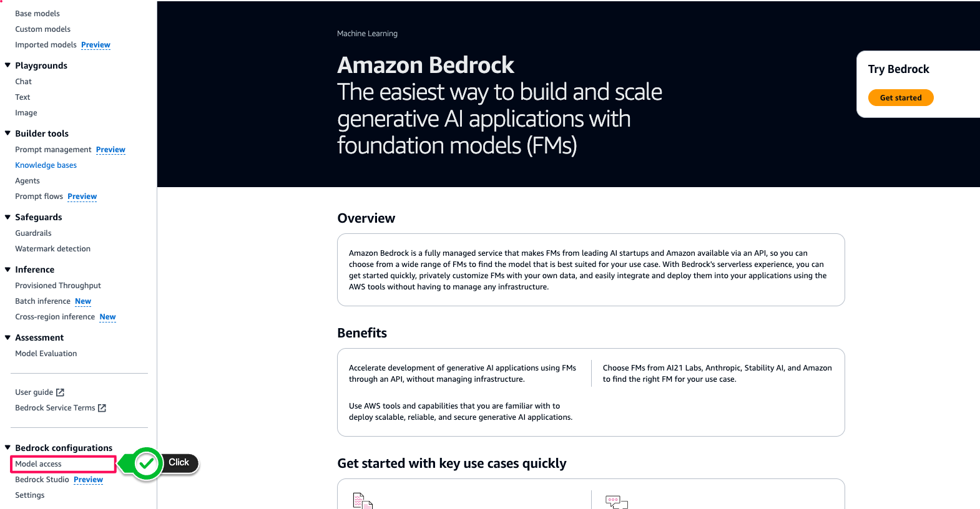Collapse the Safeguards section arrow
Viewport: 980px width, 509px height.
7,217
